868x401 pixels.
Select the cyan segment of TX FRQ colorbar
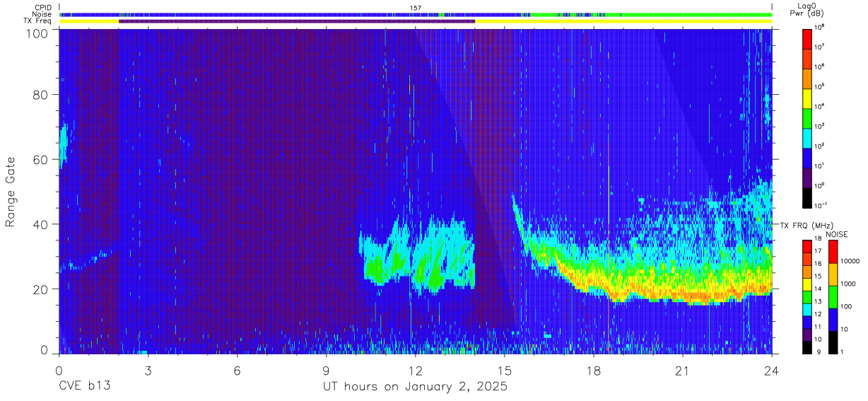(x=807, y=309)
